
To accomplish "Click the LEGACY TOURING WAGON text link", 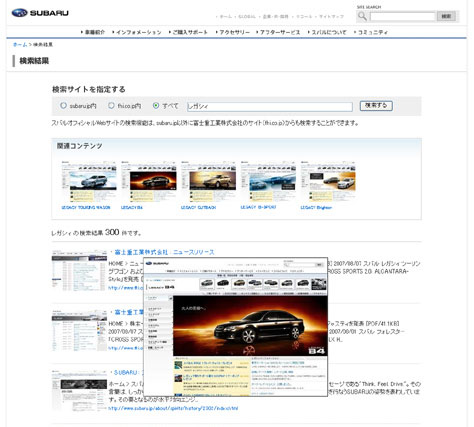I will tap(86, 207).
